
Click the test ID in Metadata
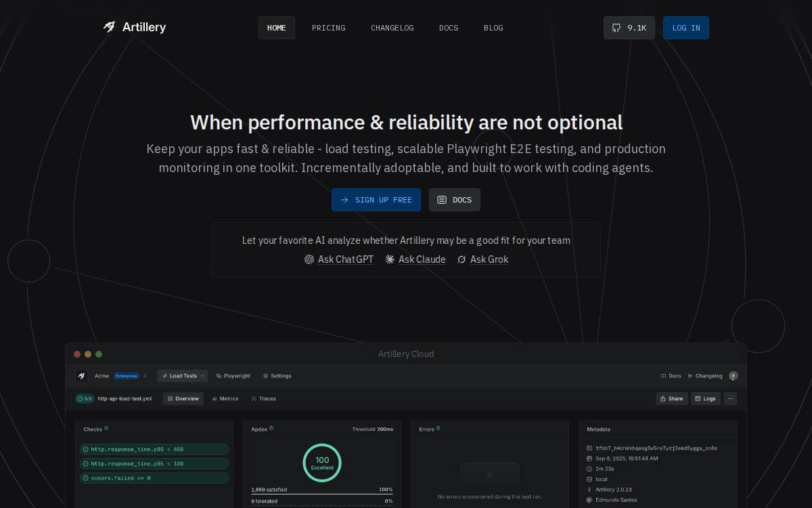tap(656, 448)
